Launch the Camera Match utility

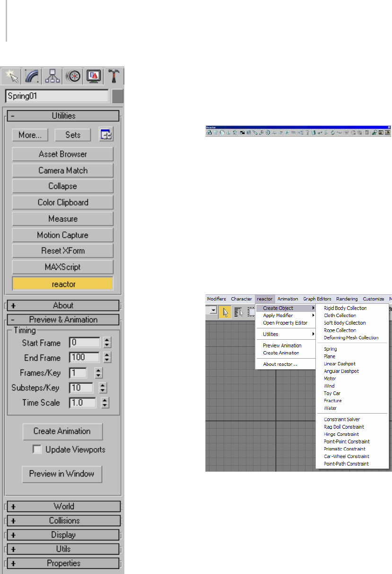pos(63,170)
